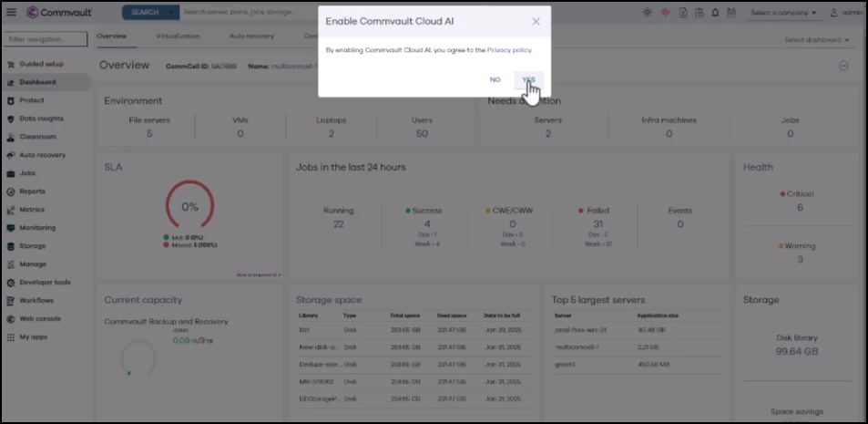Screen dimensions: 868x424
Task: Switch to the Auto recovery tab
Action: click(x=251, y=36)
